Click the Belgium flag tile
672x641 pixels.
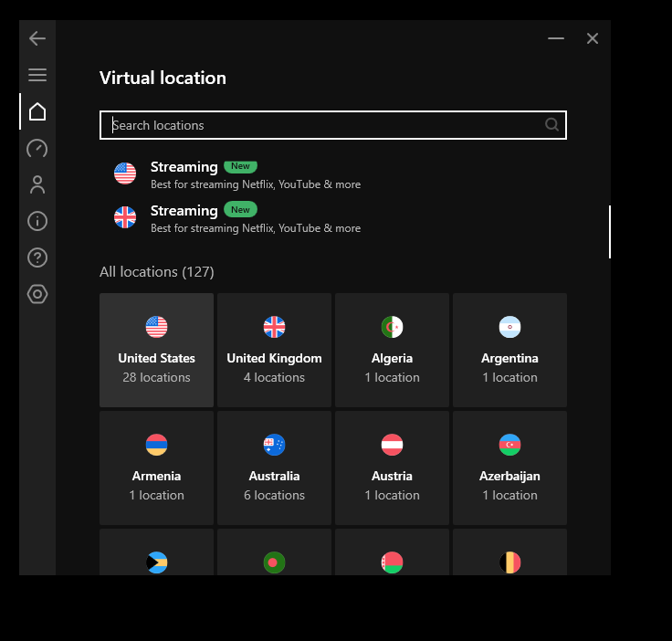[x=510, y=552]
